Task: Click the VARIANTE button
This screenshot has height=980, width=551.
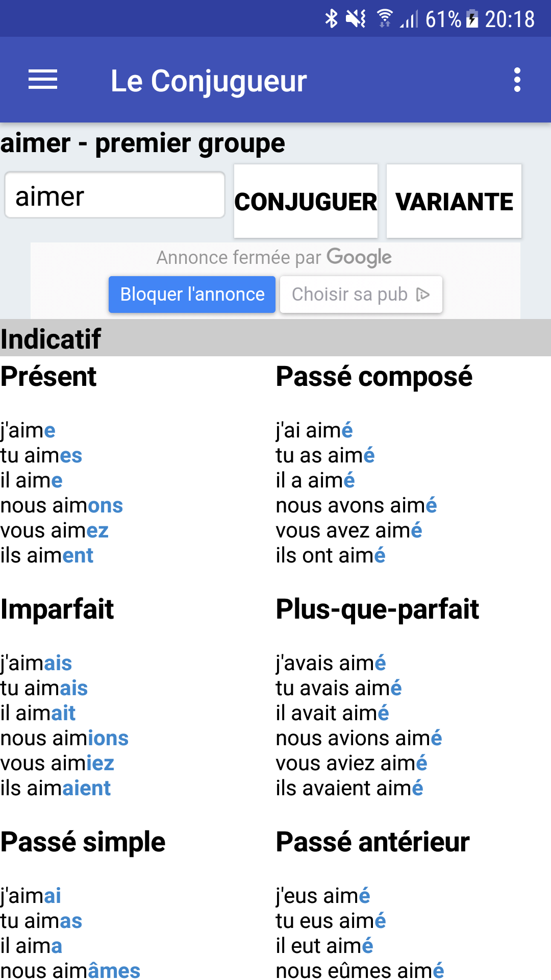Action: point(454,201)
